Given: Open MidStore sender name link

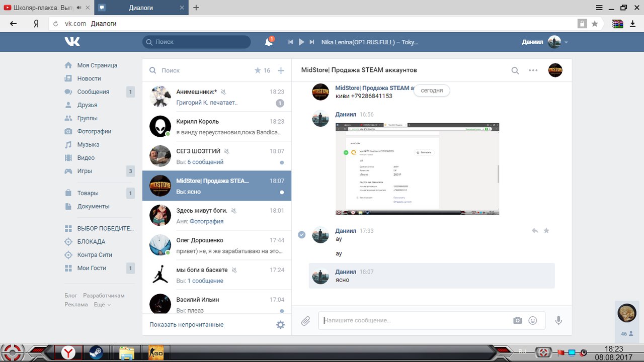Looking at the screenshot, I should pyautogui.click(x=375, y=88).
